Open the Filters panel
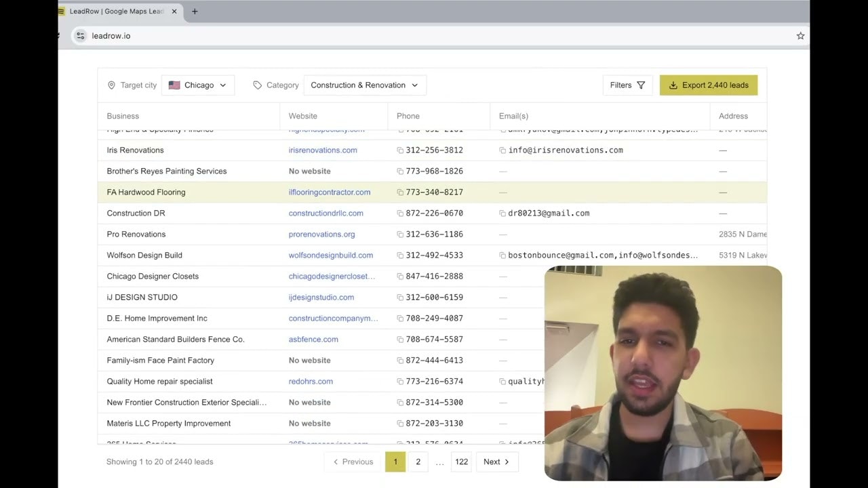The width and height of the screenshot is (868, 488). 627,85
